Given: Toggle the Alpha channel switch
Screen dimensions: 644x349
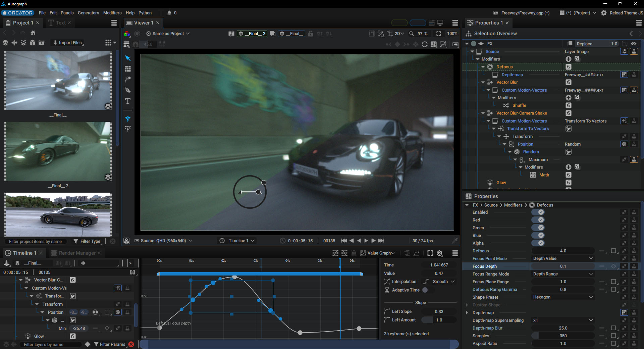Looking at the screenshot, I should (538, 243).
